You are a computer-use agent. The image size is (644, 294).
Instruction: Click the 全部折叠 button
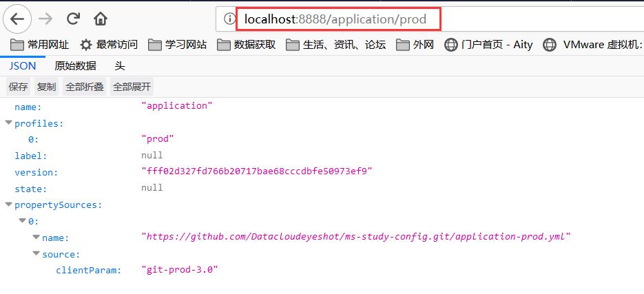tap(85, 87)
